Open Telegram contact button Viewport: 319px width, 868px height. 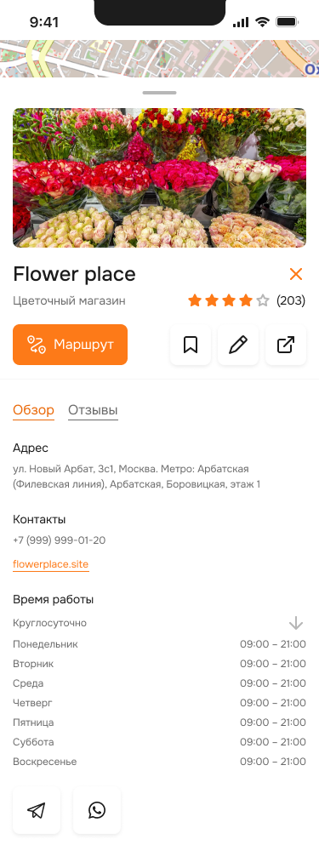(37, 810)
